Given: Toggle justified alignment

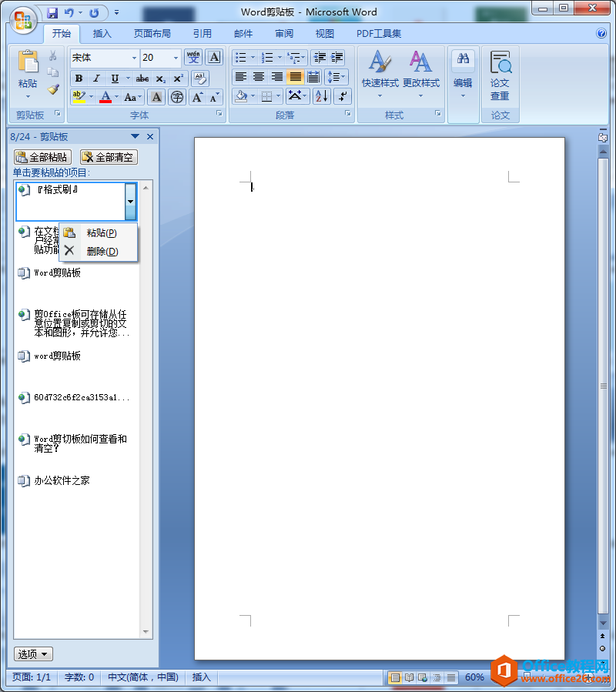Looking at the screenshot, I should [x=295, y=77].
